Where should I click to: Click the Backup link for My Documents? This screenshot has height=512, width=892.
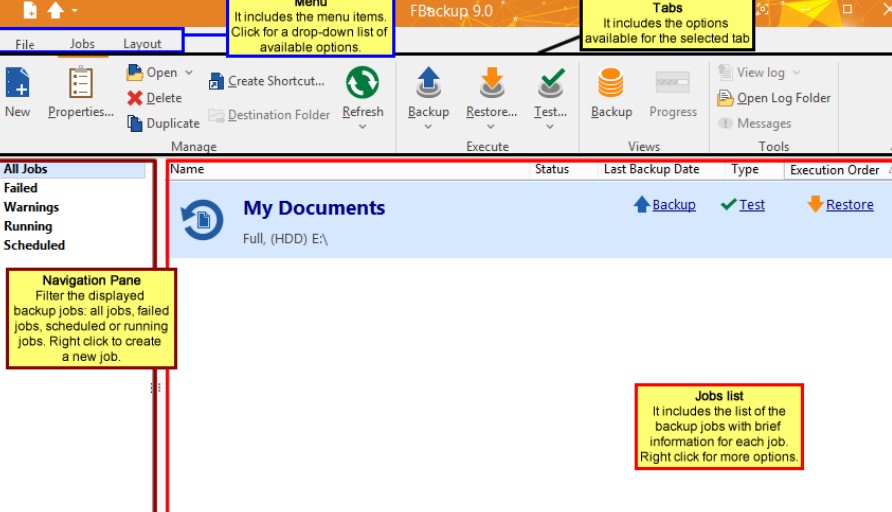point(674,205)
